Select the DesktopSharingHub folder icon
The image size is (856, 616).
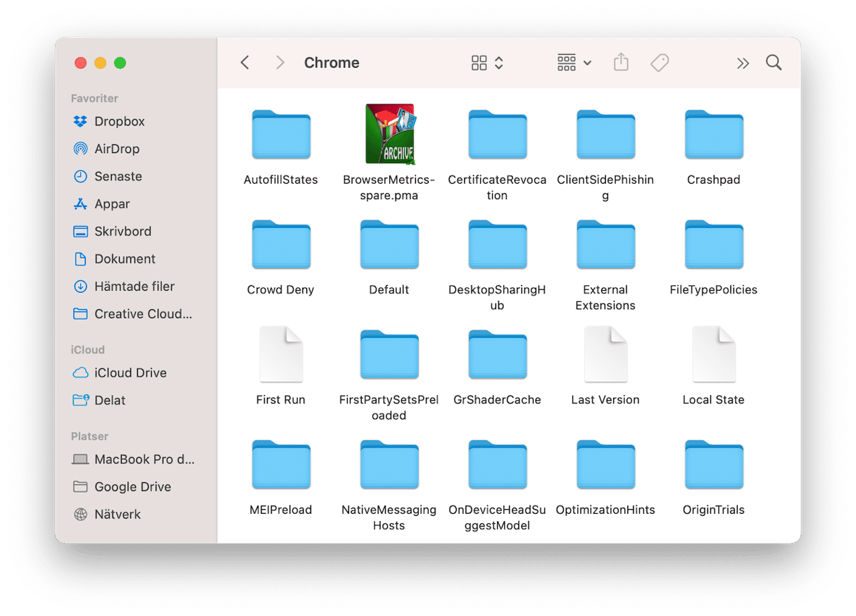[x=498, y=244]
